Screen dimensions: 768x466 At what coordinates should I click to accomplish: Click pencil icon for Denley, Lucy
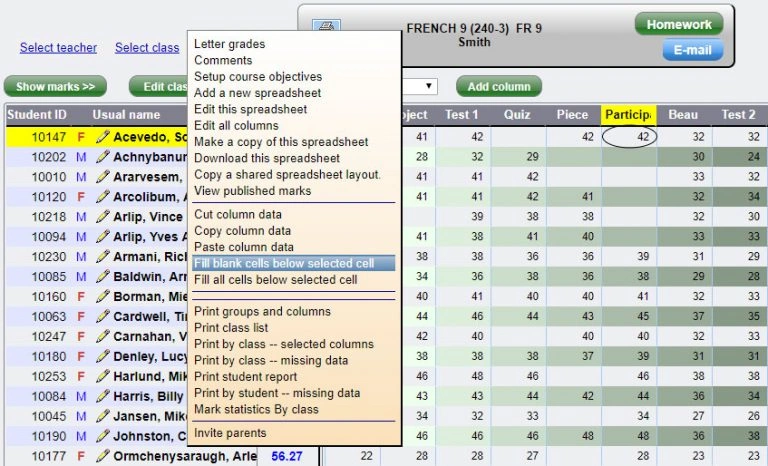pyautogui.click(x=102, y=357)
